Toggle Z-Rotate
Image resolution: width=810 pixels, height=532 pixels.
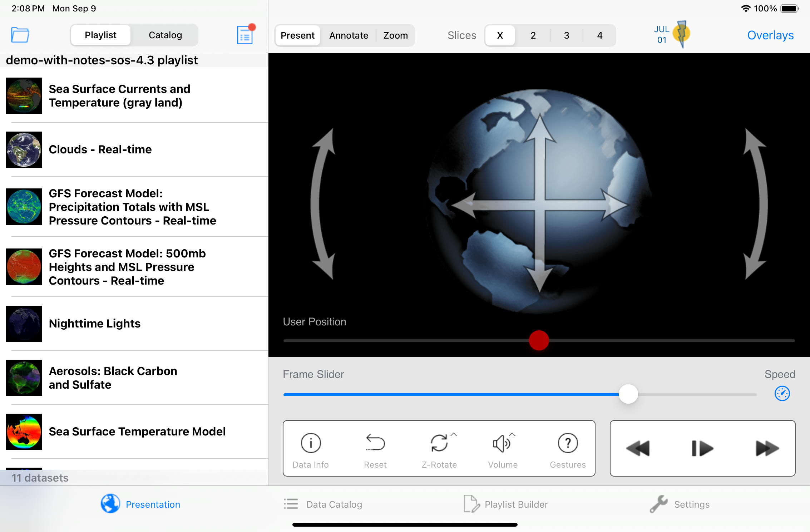click(x=439, y=451)
